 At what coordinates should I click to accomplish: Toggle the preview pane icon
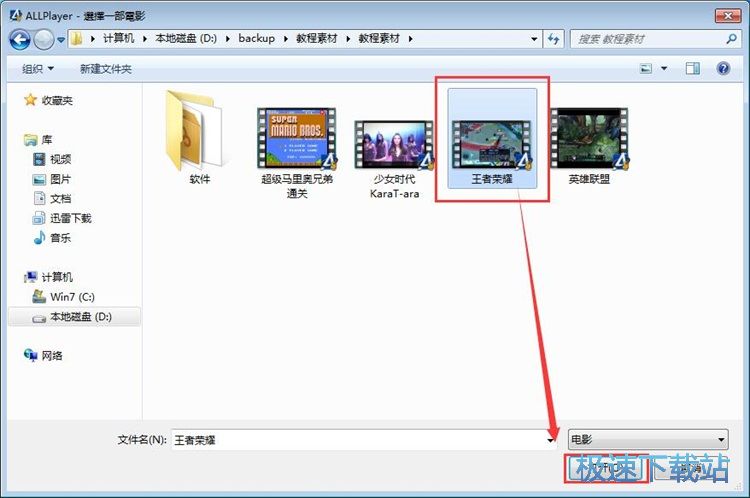tap(692, 68)
